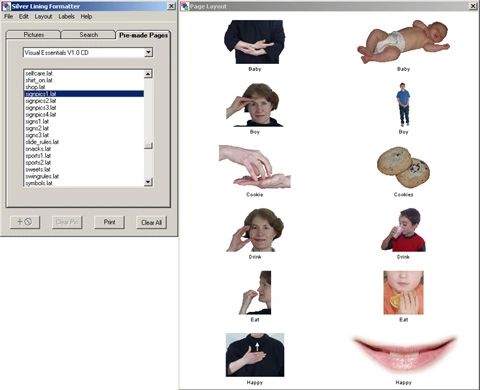The width and height of the screenshot is (480, 390).
Task: Click the file list scrollbar thumb
Action: 148,146
